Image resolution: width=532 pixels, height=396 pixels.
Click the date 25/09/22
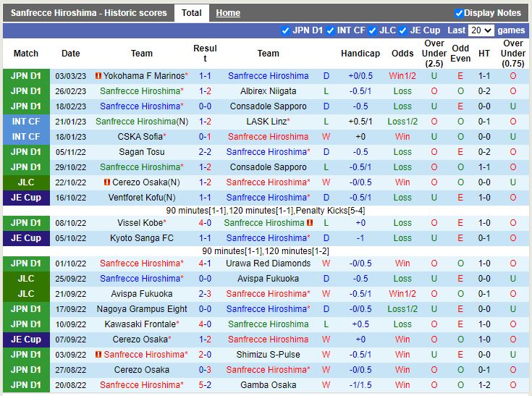point(71,279)
